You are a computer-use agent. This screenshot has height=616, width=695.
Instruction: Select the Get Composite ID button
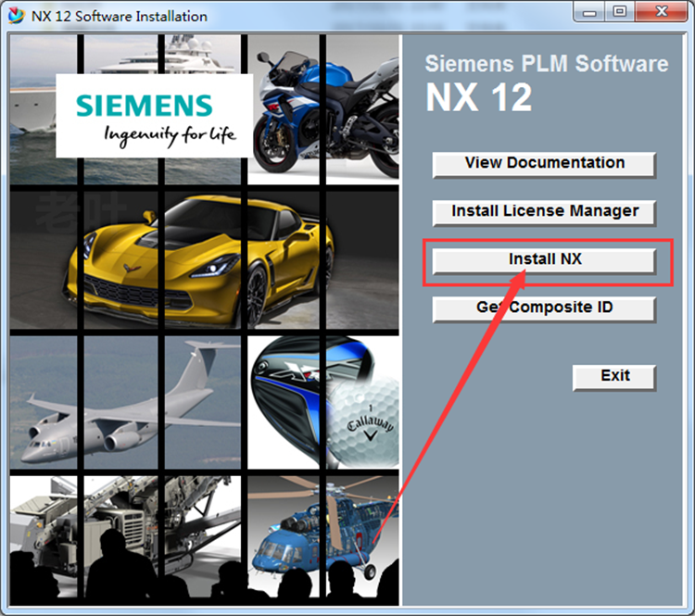(x=544, y=309)
